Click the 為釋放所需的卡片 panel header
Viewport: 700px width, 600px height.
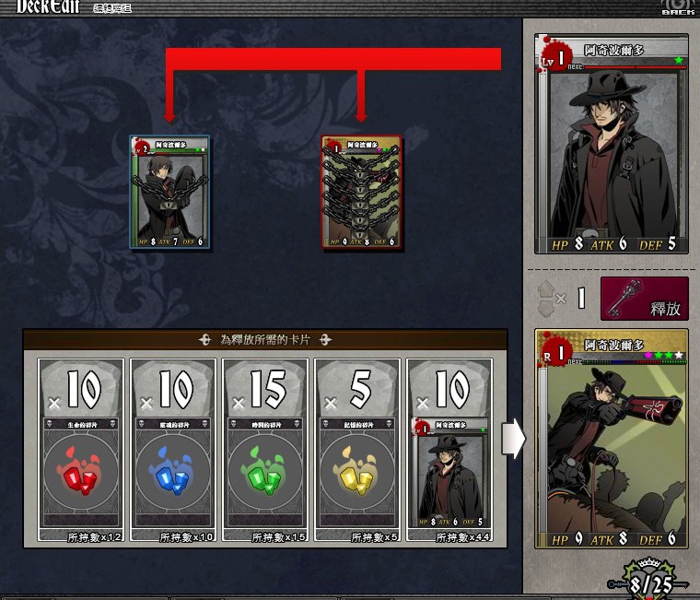point(265,339)
